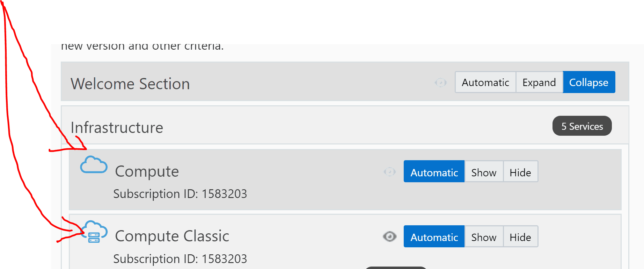Click the Compute Classic cloud server icon

(x=94, y=232)
